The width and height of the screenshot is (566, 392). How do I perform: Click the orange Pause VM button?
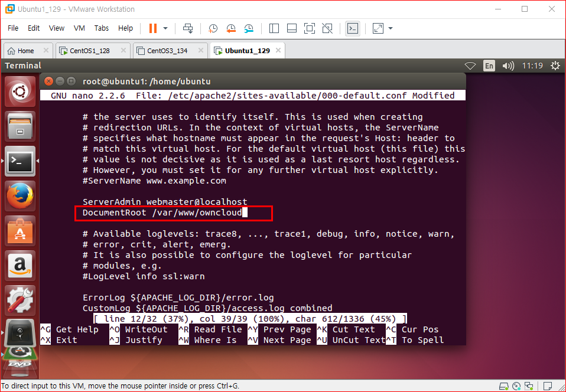153,28
